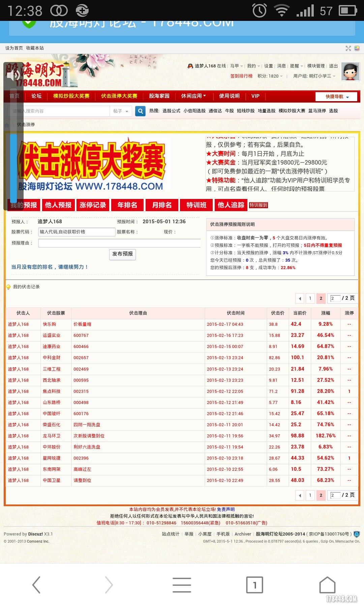Open the Archiver footer link
The width and height of the screenshot is (364, 607).
(x=243, y=534)
